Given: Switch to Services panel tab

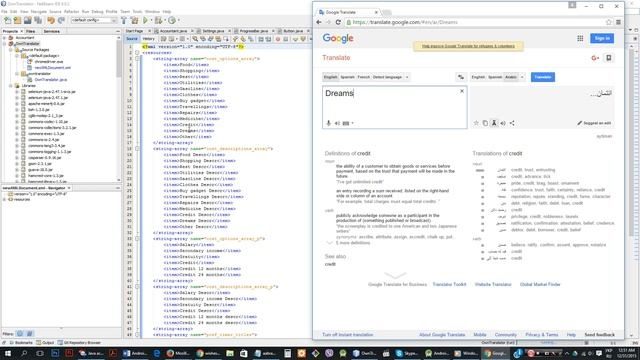Looking at the screenshot, I should (x=51, y=31).
